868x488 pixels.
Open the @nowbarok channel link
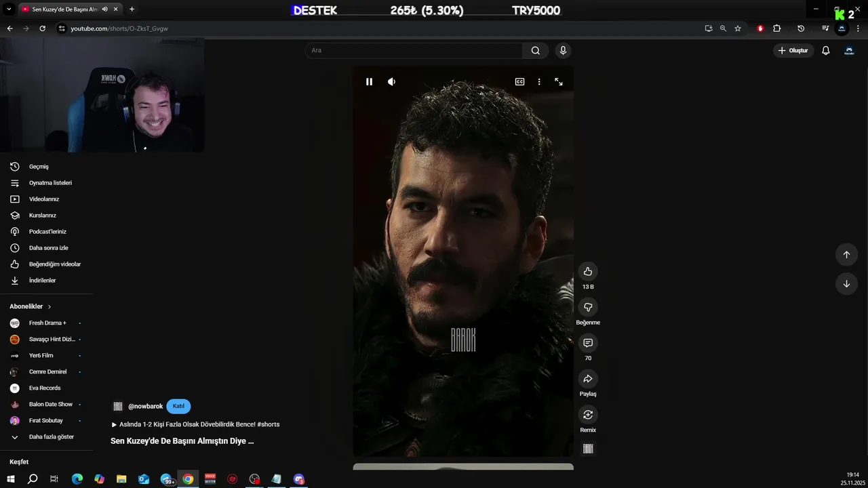[145, 407]
